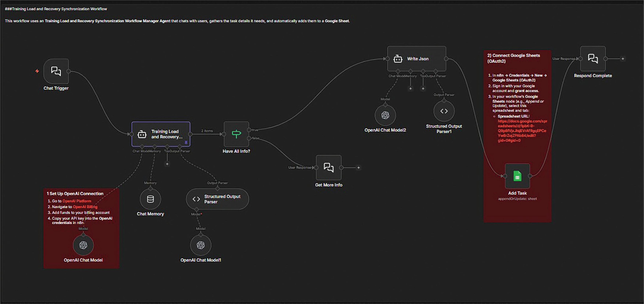The width and height of the screenshot is (644, 304).
Task: Open the Google Sheets spreadsheet URL link
Action: (x=522, y=131)
